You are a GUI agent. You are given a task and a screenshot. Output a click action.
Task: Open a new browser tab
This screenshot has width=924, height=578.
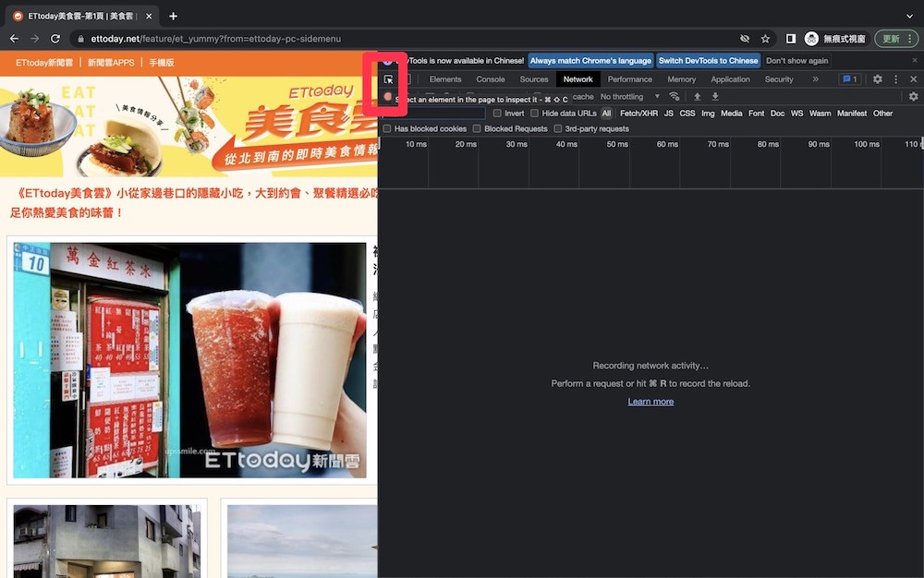(174, 17)
